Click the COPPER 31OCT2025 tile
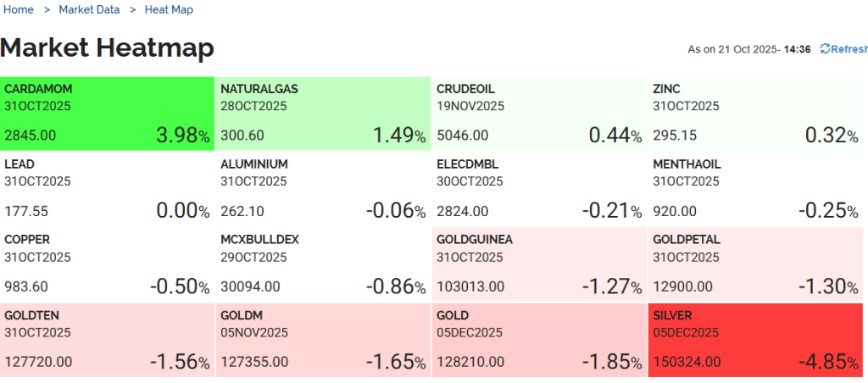 point(107,264)
